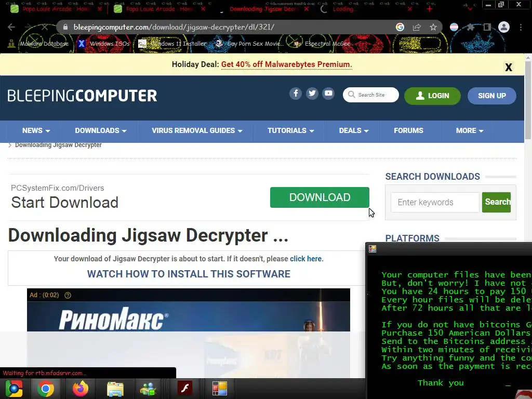Close the first Papa Louie Arcade tab
This screenshot has width=532, height=399.
pyautogui.click(x=99, y=9)
